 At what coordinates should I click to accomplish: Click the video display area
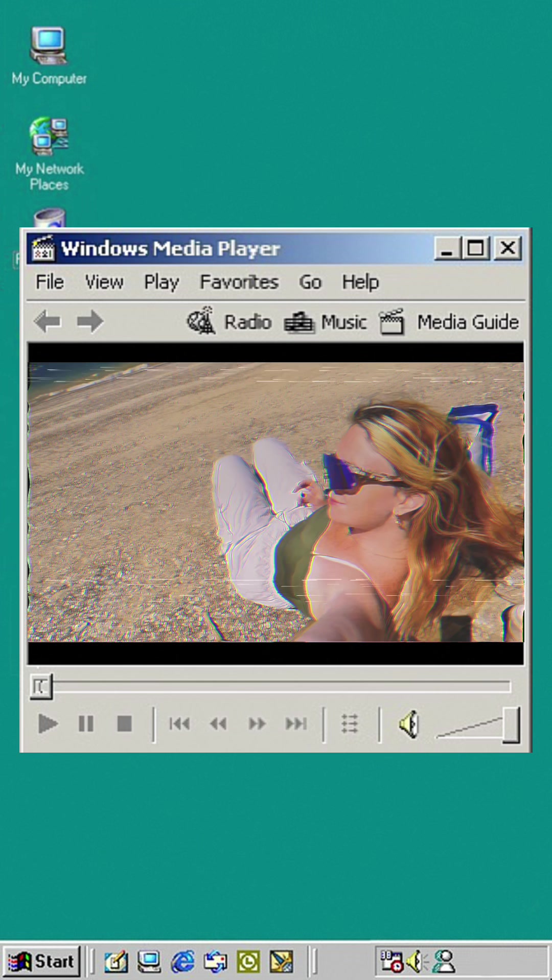(x=275, y=503)
